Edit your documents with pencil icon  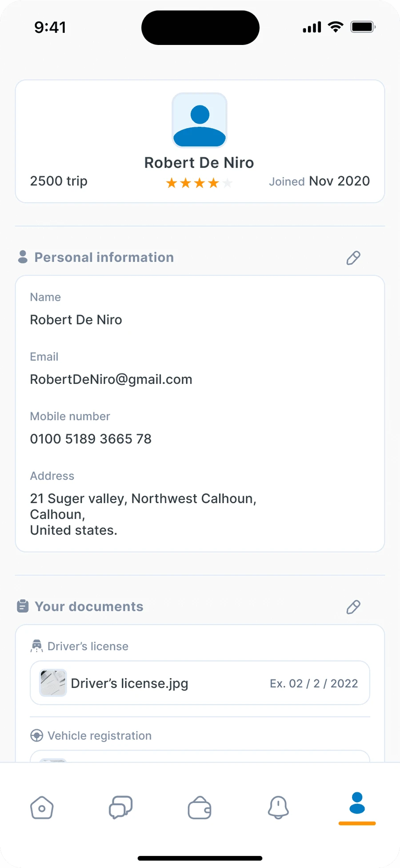coord(353,607)
